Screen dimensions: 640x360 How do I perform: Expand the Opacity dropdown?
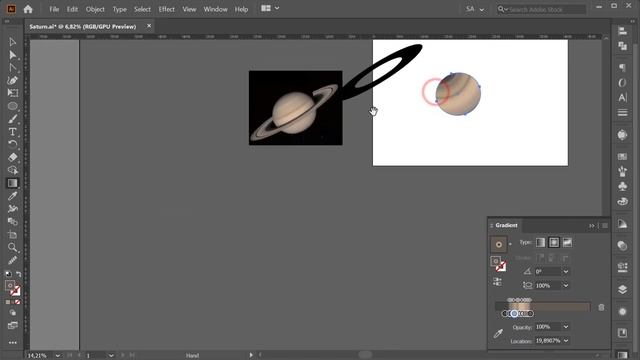click(x=566, y=327)
